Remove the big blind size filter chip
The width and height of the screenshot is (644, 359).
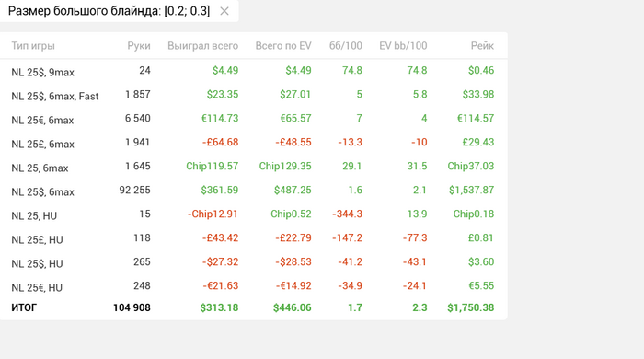(x=224, y=11)
